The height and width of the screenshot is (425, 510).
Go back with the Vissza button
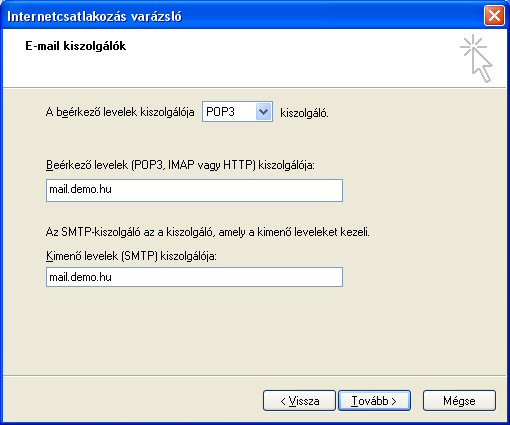tap(299, 401)
